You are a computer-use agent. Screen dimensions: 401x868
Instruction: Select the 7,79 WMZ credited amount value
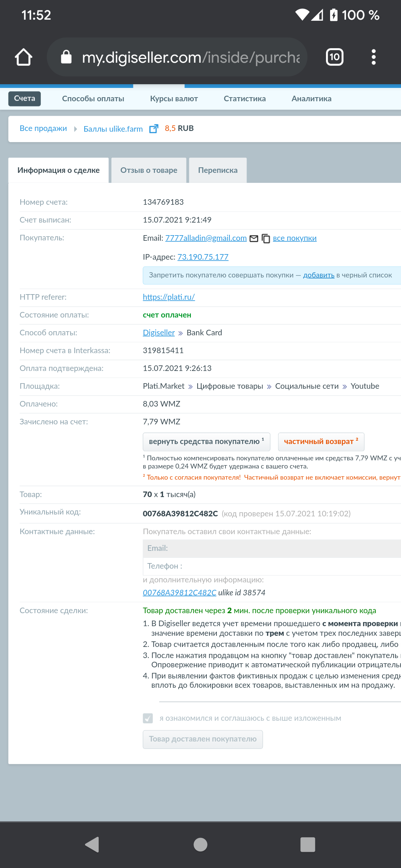[162, 422]
